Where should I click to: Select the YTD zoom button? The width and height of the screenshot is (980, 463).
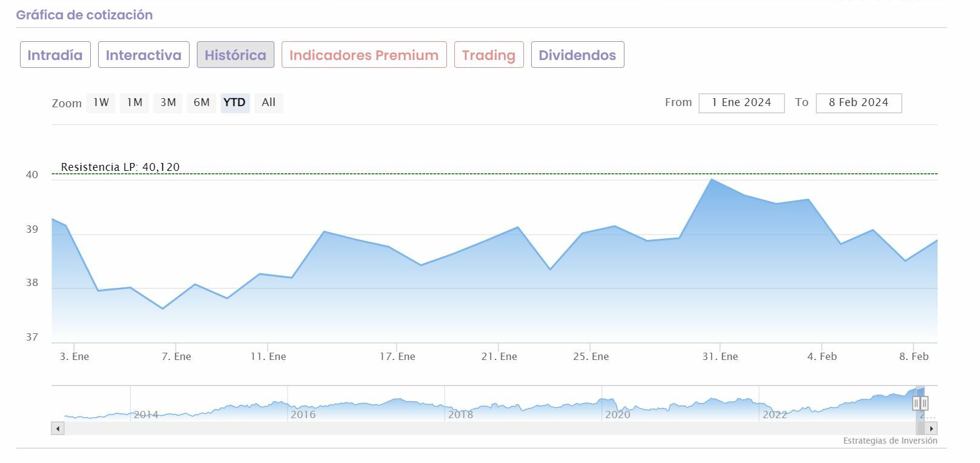pos(234,102)
